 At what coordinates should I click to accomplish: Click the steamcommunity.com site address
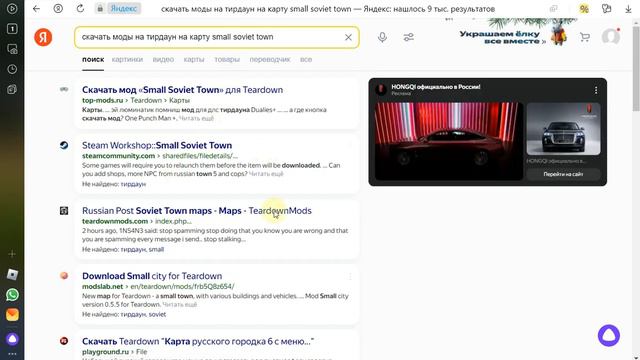coord(118,156)
